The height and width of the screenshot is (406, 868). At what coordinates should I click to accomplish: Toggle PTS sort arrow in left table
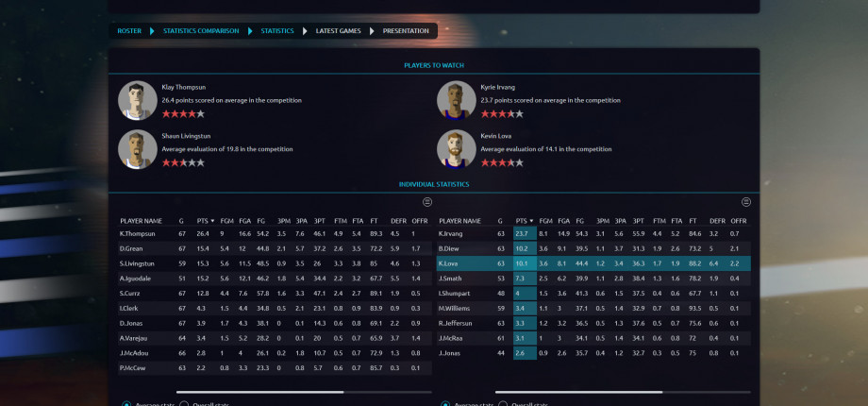212,221
